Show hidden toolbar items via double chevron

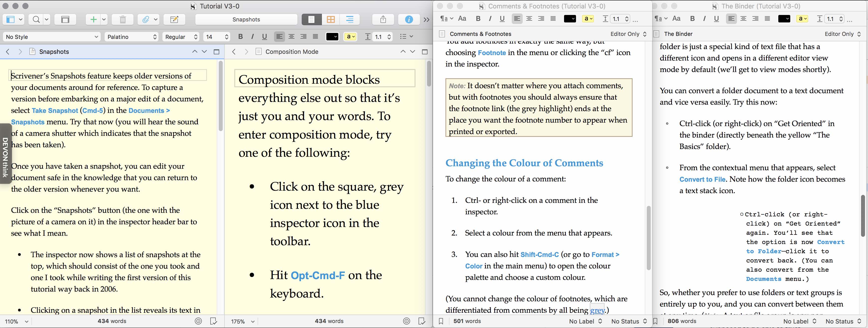pos(427,19)
